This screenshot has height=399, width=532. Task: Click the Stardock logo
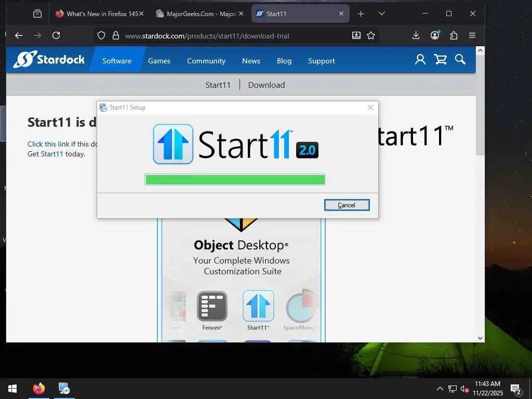pyautogui.click(x=49, y=59)
